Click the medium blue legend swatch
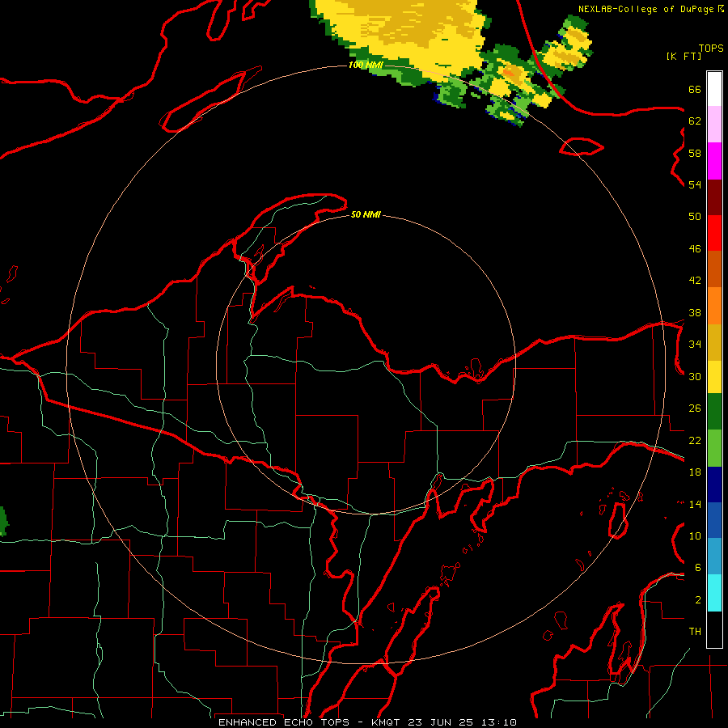 tap(714, 520)
